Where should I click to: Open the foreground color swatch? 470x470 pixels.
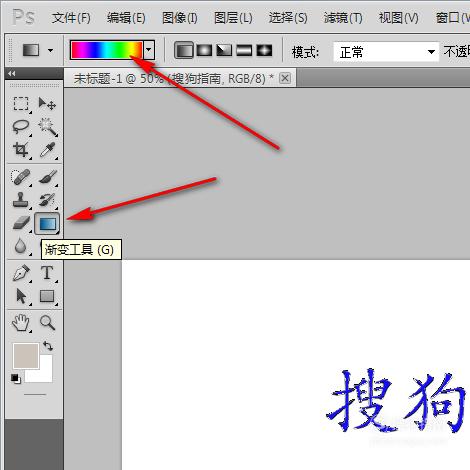click(x=26, y=356)
